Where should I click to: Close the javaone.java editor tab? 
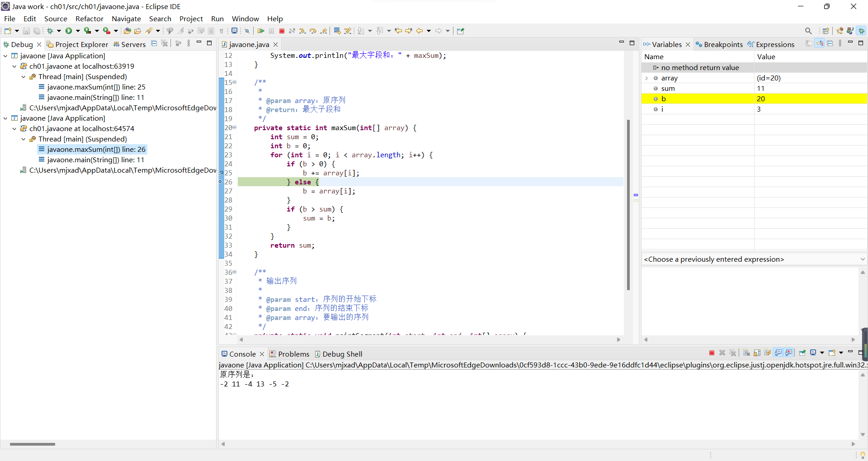pos(275,44)
